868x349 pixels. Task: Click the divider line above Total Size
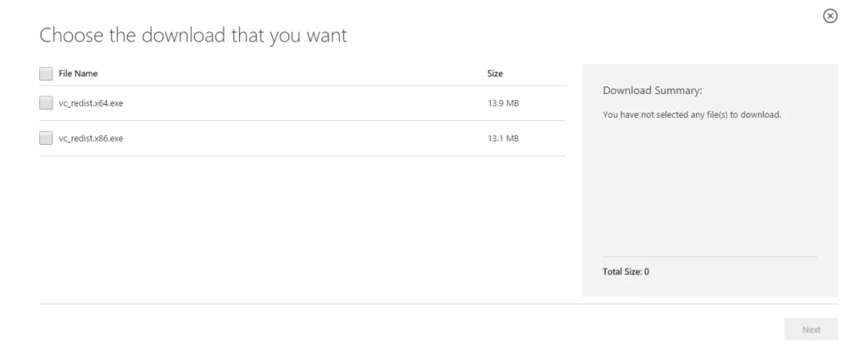709,256
